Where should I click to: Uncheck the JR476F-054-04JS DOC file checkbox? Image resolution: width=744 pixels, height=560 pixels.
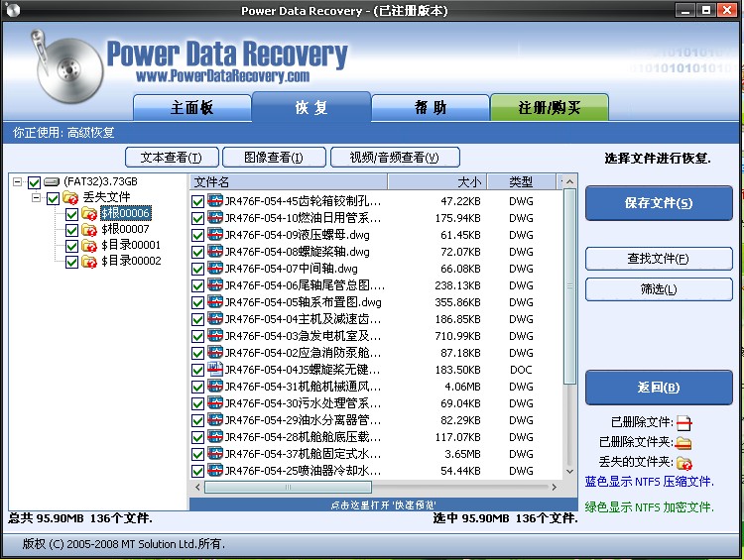[x=197, y=370]
